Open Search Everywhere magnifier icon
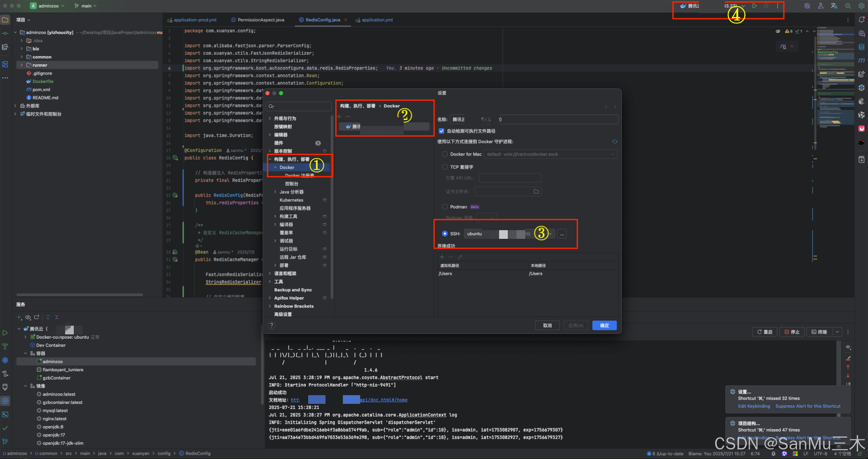 [848, 6]
